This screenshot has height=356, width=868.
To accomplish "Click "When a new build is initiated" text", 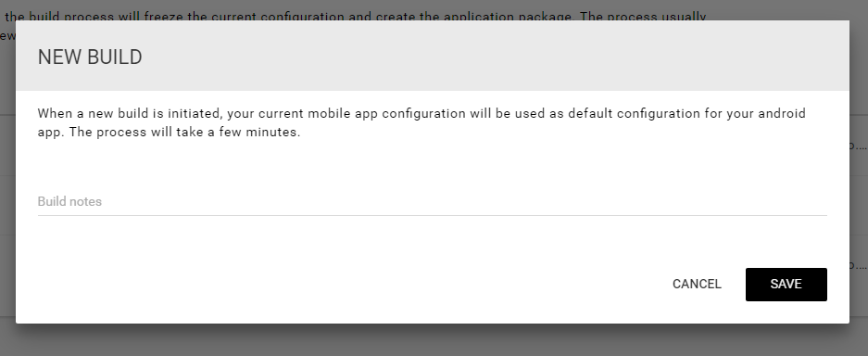I will [x=130, y=113].
